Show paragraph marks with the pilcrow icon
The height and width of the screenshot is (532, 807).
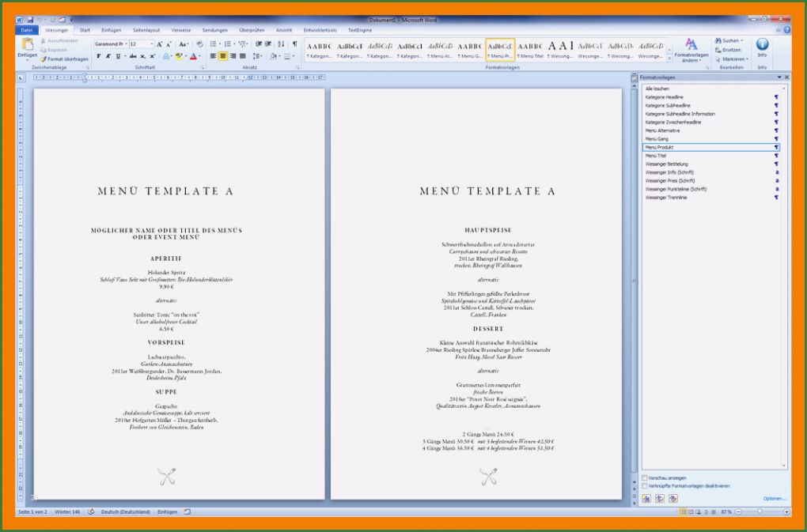coord(294,44)
